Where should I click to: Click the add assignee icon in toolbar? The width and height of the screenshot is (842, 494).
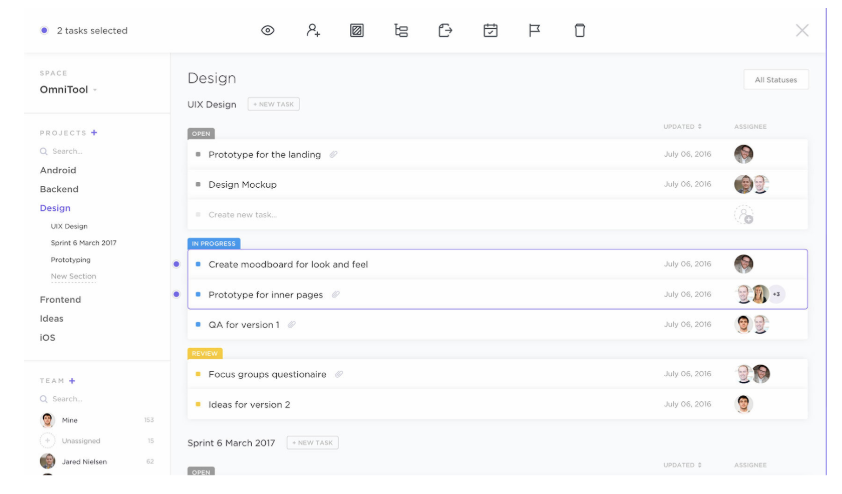click(x=313, y=31)
